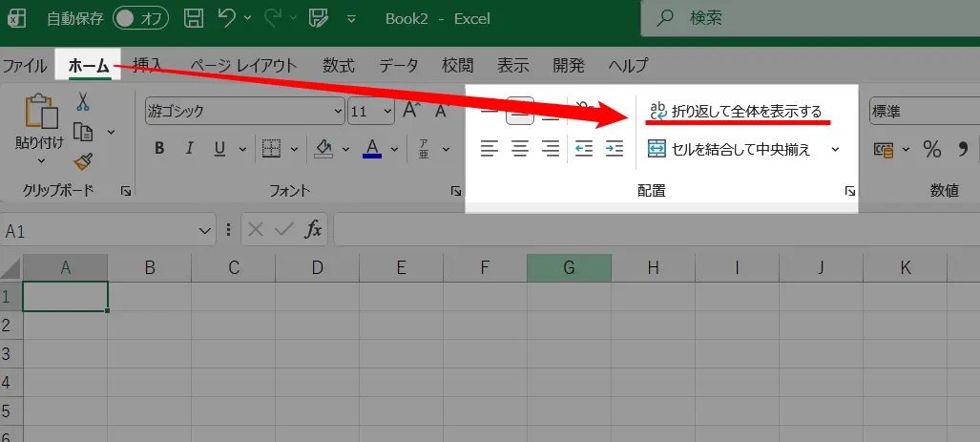Click the Format Painter brush icon
Viewport: 980px width, 442px height.
(x=83, y=160)
